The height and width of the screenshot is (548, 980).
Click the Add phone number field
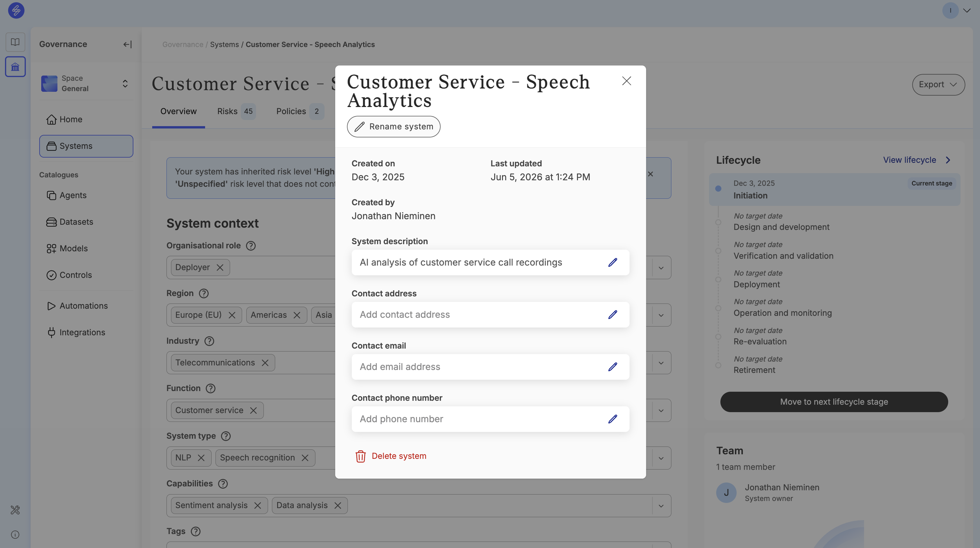point(490,419)
